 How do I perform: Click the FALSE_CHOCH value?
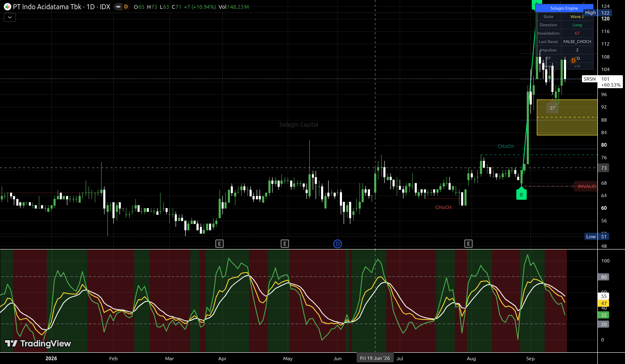577,42
